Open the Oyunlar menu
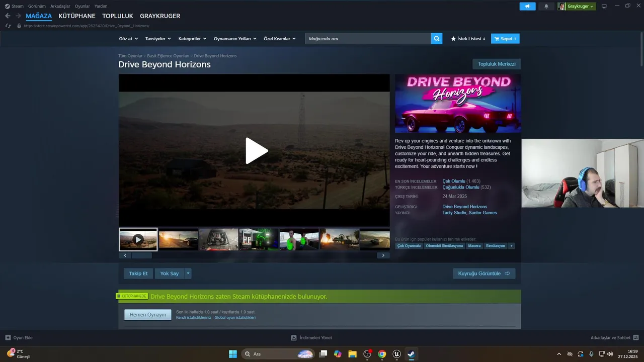644x362 pixels. point(82,6)
